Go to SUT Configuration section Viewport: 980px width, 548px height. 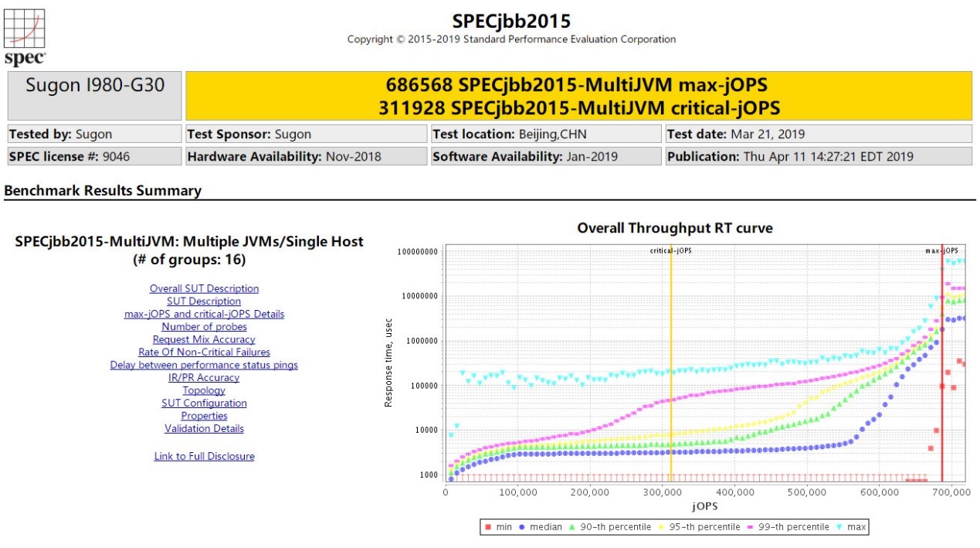tap(204, 403)
